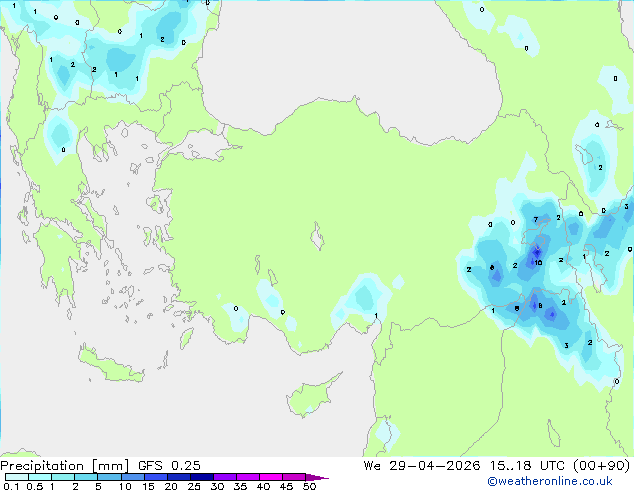The image size is (634, 490).
Task: Click the '50' legend scale label
Action: [309, 486]
